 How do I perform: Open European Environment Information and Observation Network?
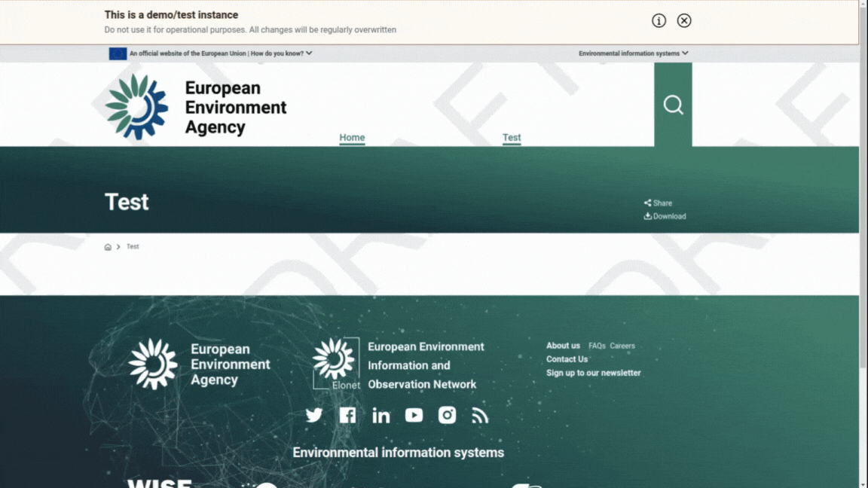click(x=426, y=365)
